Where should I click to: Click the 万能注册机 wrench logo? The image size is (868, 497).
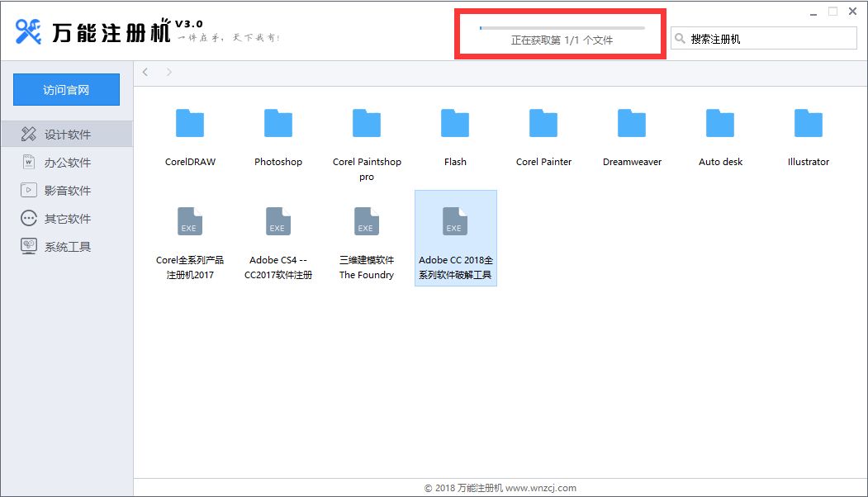pos(28,31)
